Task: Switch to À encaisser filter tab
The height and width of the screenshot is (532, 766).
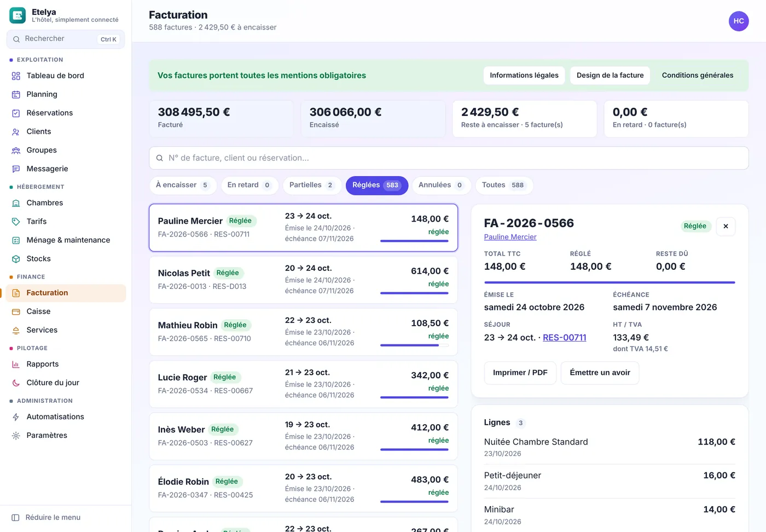Action: pos(183,185)
